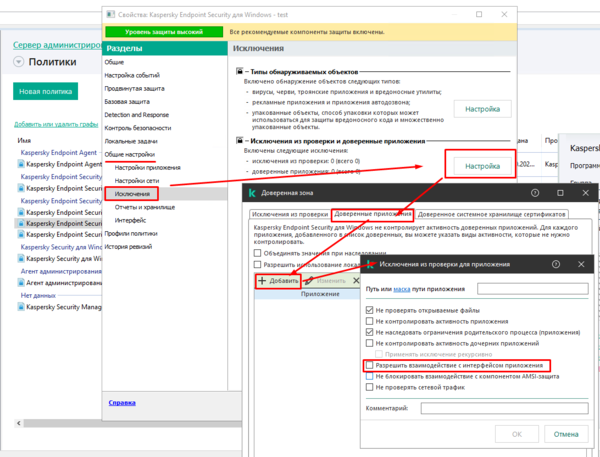The image size is (600, 457).
Task: Check Не блокировать взаимодействие с компонентом AMSI-защита
Action: pyautogui.click(x=369, y=376)
